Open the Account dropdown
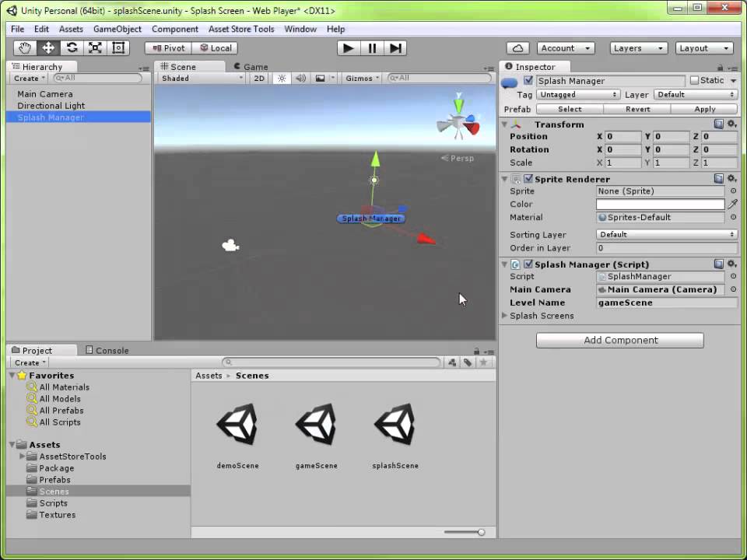Image resolution: width=747 pixels, height=560 pixels. [x=566, y=48]
